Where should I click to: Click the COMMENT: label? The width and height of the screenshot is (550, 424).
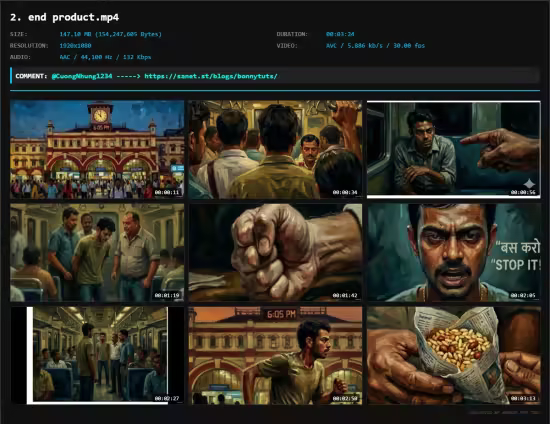(x=31, y=76)
